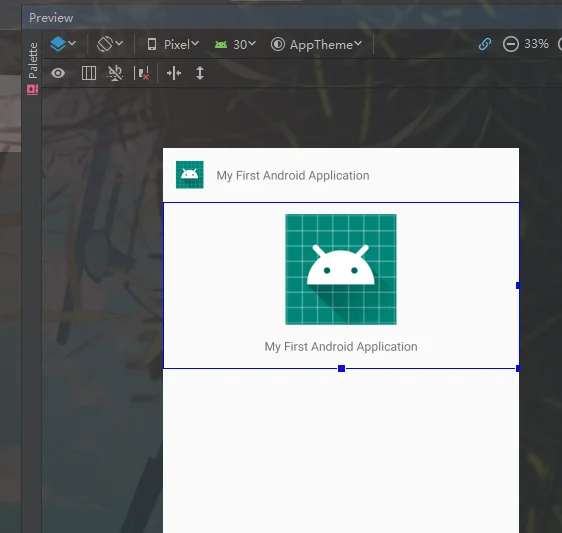
Task: Click the small app bar Android icon
Action: pyautogui.click(x=190, y=175)
